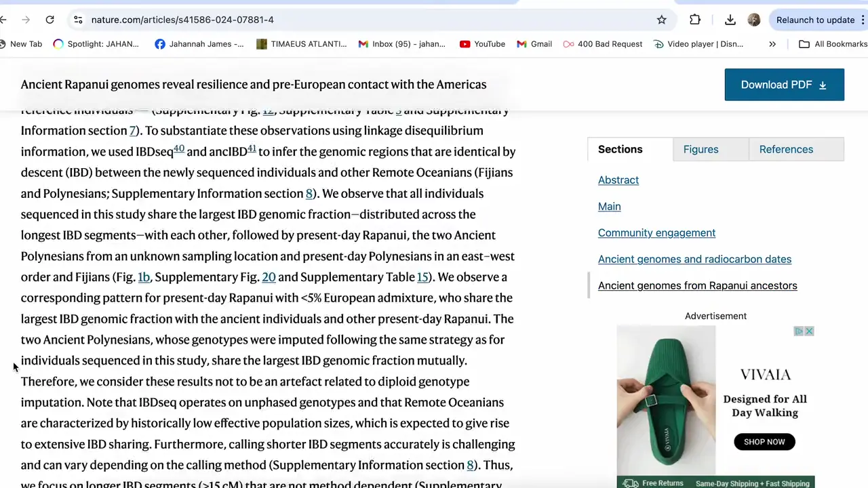Select the Sections tab
Viewport: 868px width, 488px height.
630,149
